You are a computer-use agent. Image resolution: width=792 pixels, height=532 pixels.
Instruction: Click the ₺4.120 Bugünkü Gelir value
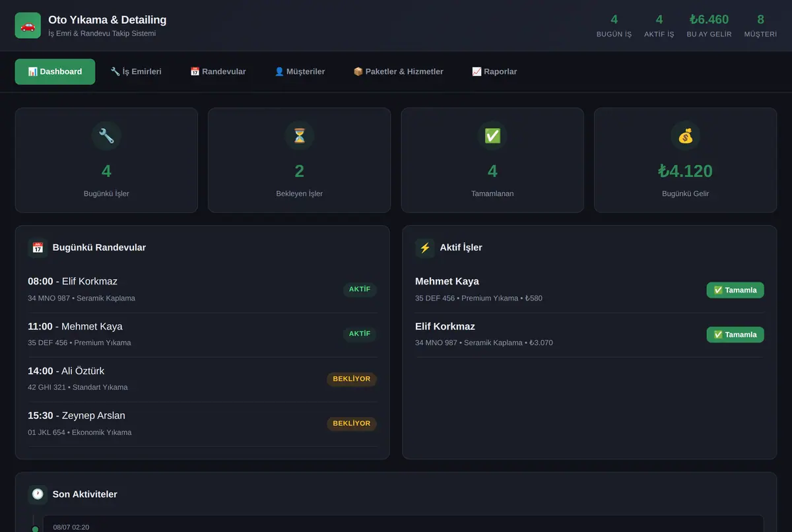coord(686,171)
